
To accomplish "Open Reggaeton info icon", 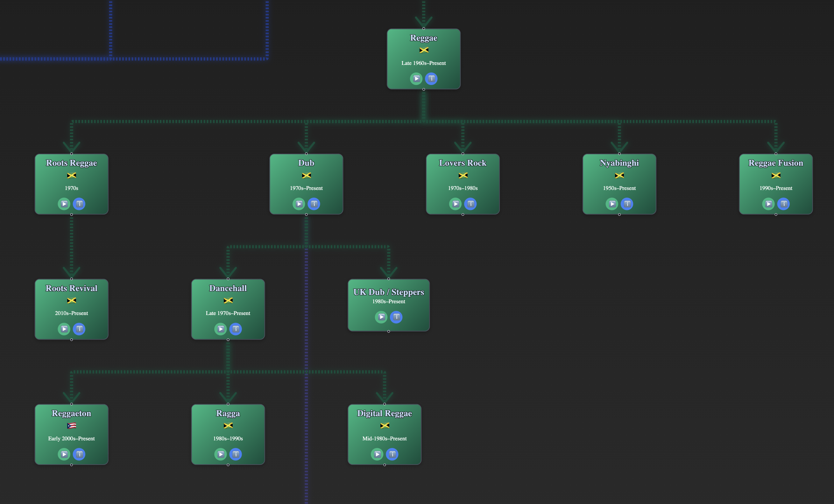I will pyautogui.click(x=79, y=454).
